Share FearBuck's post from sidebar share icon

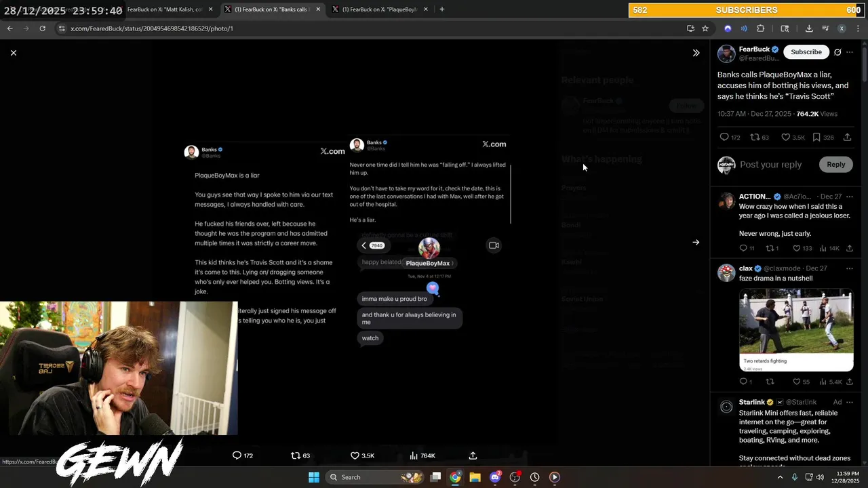click(848, 137)
